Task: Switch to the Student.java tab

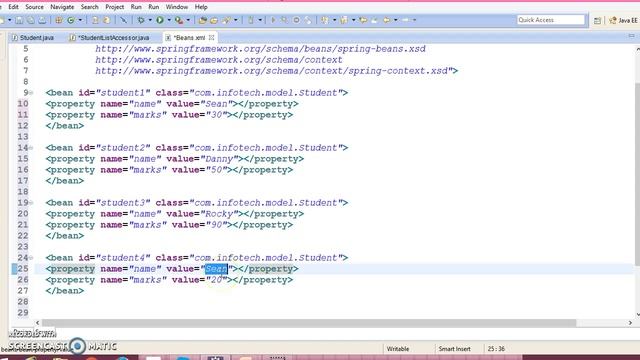Action: click(33, 38)
